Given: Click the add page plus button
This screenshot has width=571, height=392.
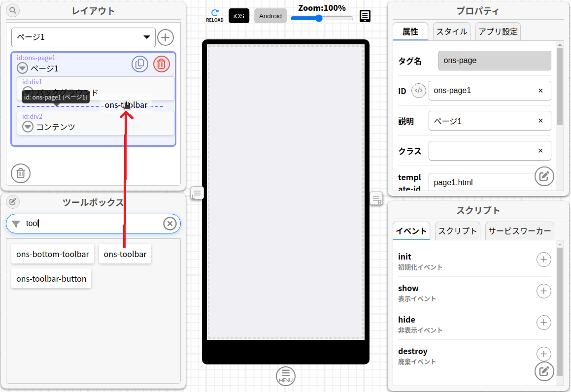Looking at the screenshot, I should point(166,37).
